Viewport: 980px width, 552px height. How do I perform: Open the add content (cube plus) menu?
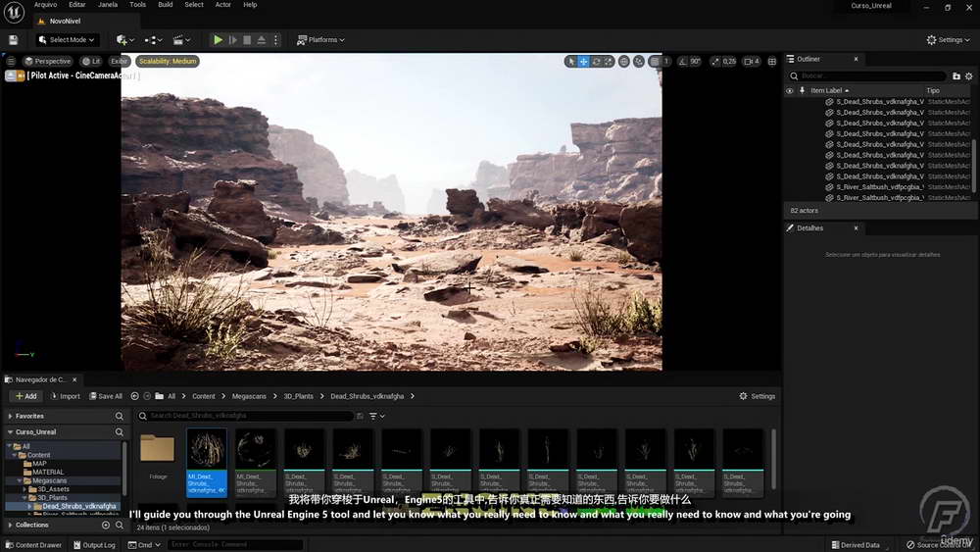[125, 40]
